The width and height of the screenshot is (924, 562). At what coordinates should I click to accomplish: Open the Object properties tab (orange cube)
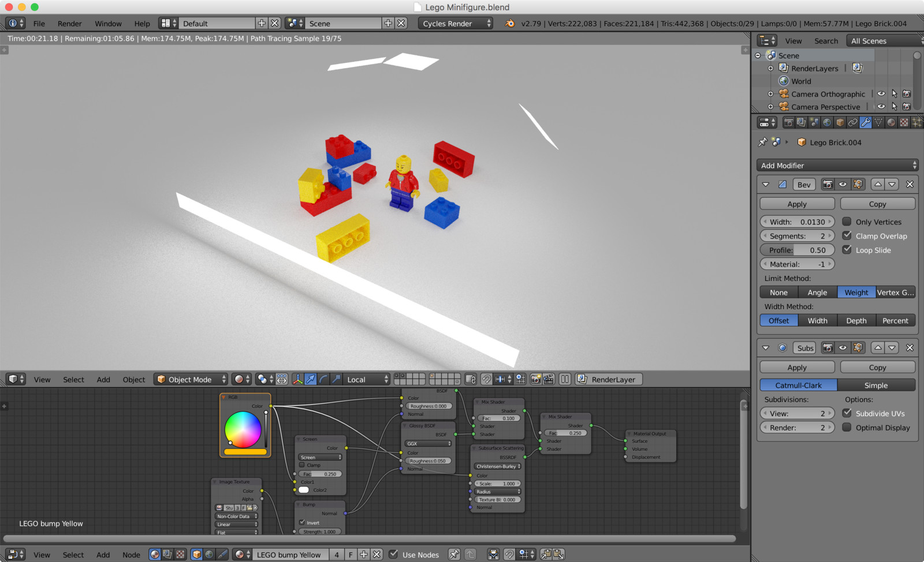pyautogui.click(x=840, y=122)
